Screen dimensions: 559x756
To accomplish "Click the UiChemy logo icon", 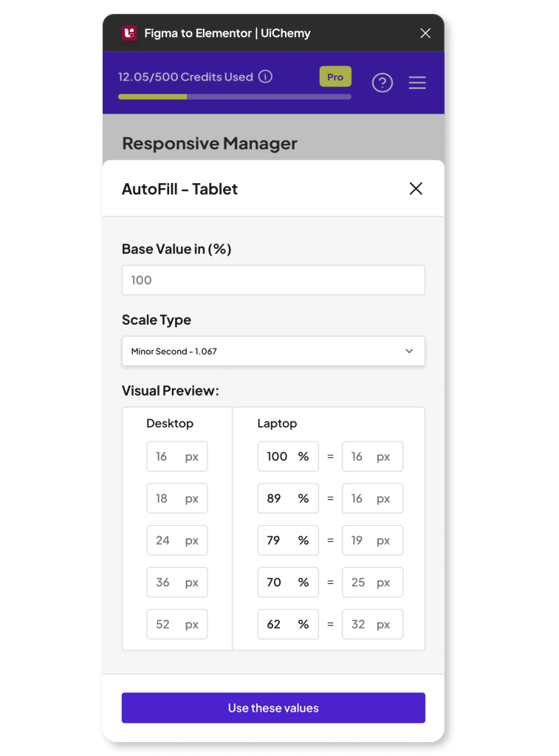I will tap(129, 33).
